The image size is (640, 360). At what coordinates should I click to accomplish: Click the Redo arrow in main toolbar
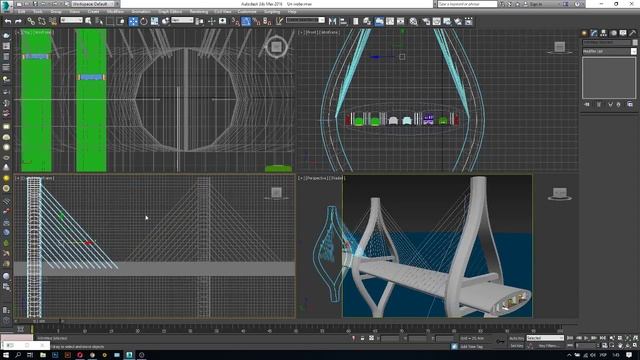pyautogui.click(x=18, y=21)
